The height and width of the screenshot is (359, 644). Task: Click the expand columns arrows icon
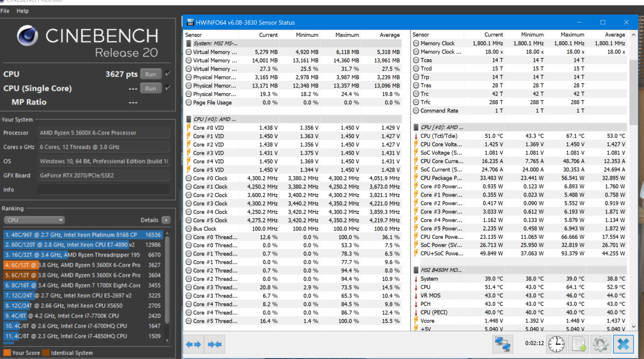pyautogui.click(x=194, y=344)
